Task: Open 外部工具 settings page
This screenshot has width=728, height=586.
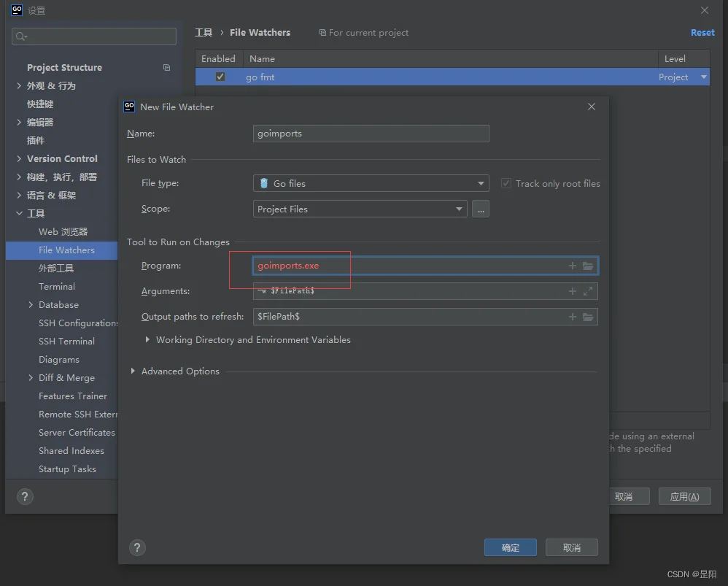Action: (55, 269)
